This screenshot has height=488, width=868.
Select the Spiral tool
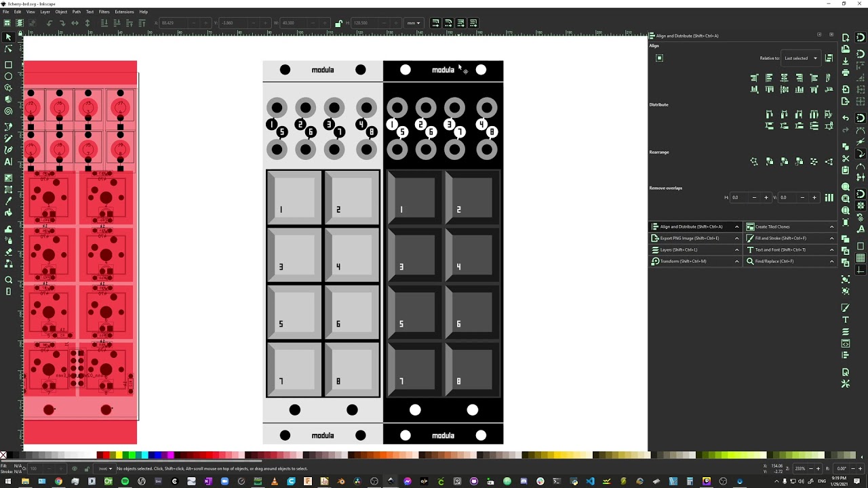[x=8, y=110]
